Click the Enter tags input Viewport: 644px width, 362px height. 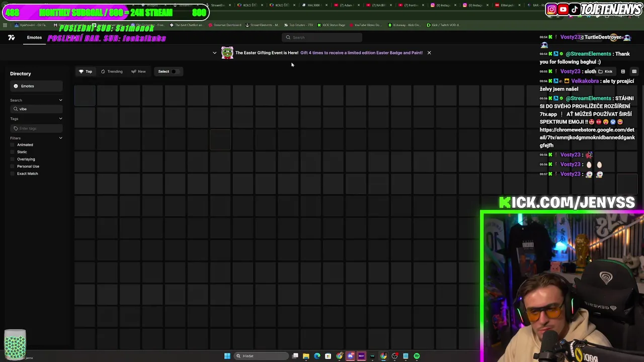[x=36, y=128]
